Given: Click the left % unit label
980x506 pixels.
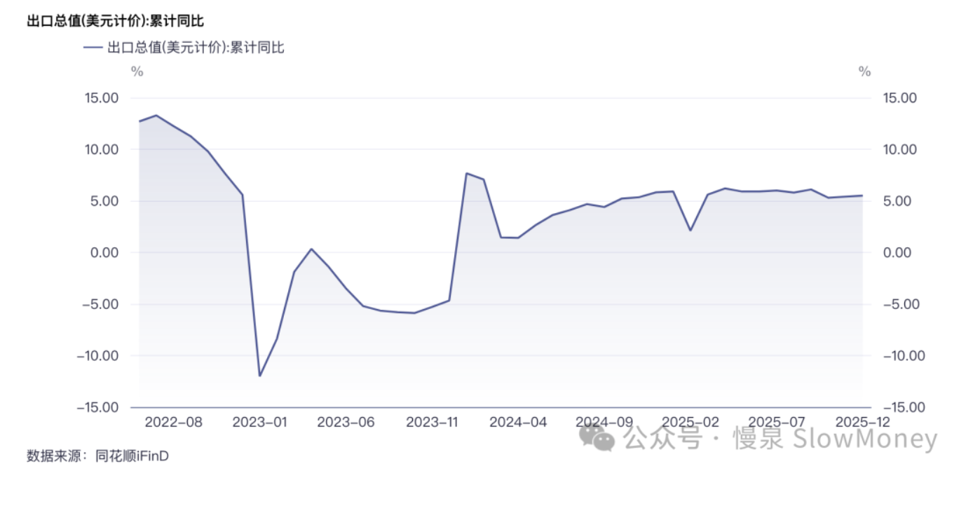Looking at the screenshot, I should click(x=137, y=71).
